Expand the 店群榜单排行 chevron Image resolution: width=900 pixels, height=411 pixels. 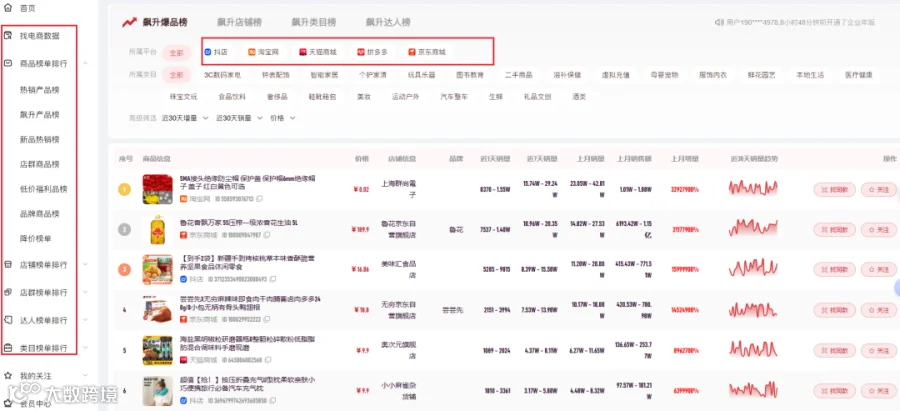coord(85,292)
